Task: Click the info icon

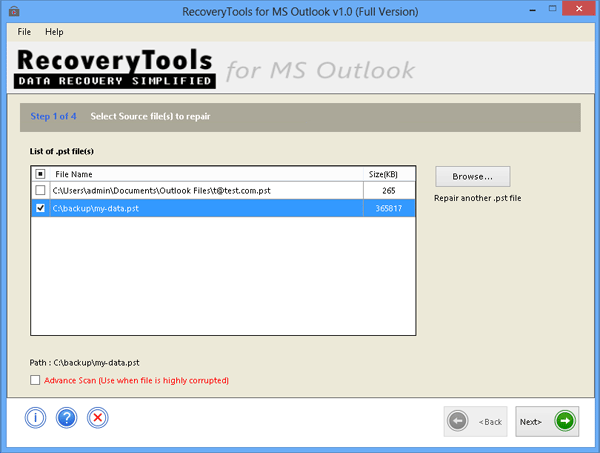Action: coord(36,417)
